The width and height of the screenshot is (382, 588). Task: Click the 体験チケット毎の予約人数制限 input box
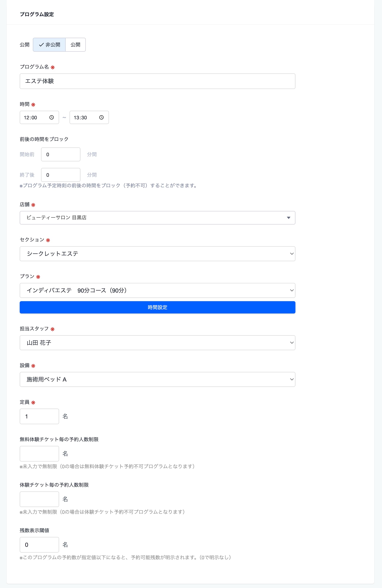click(x=39, y=499)
